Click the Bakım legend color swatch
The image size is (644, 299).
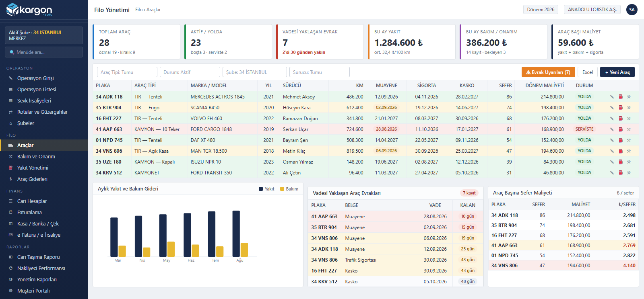click(282, 189)
